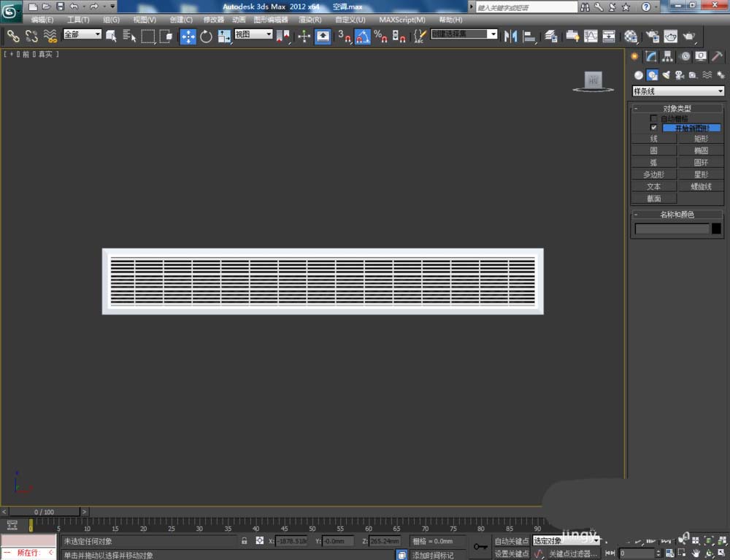
Task: Open Edit Named Selection Sets
Action: click(x=420, y=36)
